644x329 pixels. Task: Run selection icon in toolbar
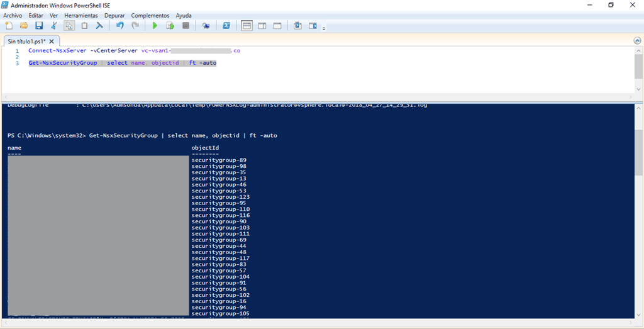(170, 26)
